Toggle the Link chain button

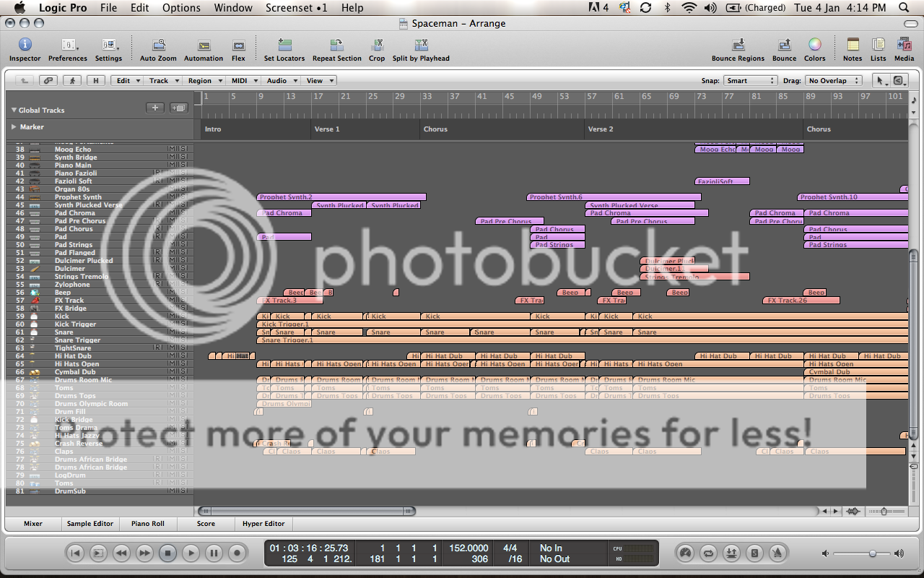point(49,81)
